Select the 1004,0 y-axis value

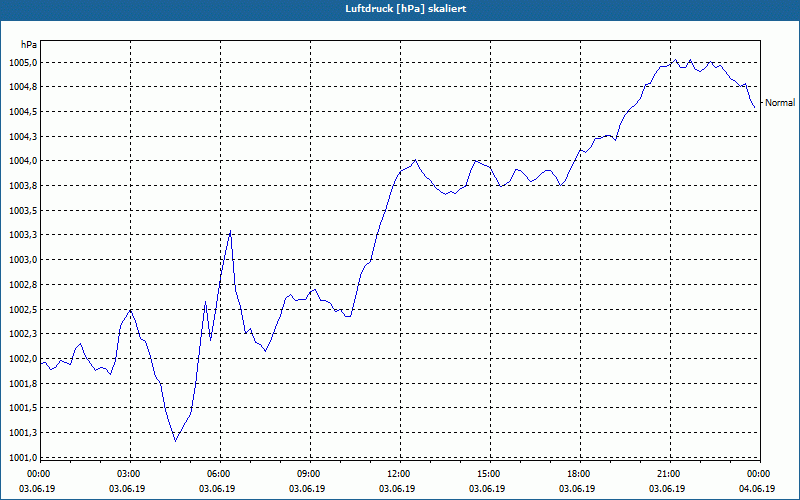23,161
